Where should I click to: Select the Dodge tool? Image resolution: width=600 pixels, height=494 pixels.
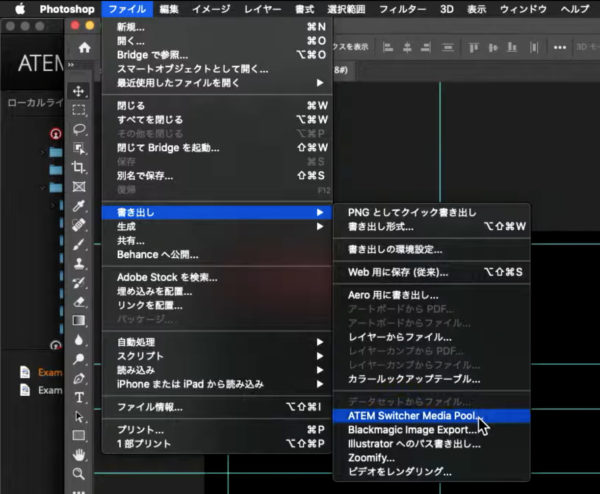point(79,359)
